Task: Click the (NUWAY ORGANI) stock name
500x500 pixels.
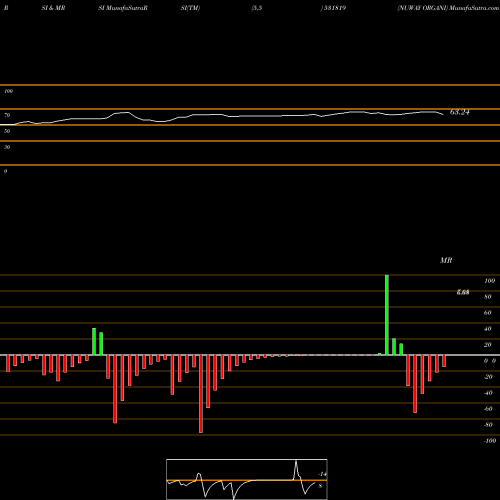Action: [x=423, y=8]
